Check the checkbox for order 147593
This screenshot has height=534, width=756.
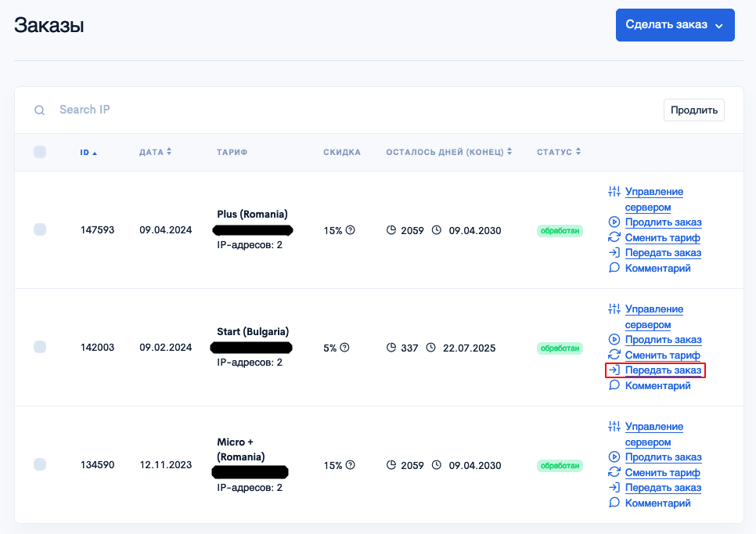coord(40,229)
